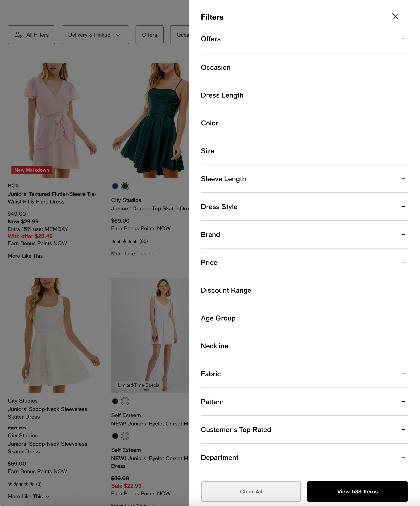Open the Delivery & Pickup dropdown
This screenshot has height=506, width=420.
(95, 35)
